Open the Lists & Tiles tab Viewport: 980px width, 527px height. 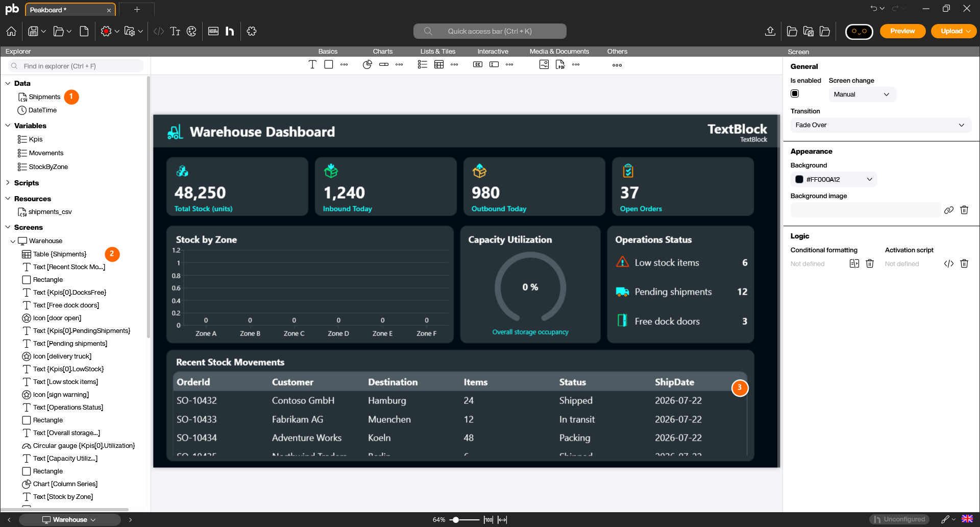point(438,52)
